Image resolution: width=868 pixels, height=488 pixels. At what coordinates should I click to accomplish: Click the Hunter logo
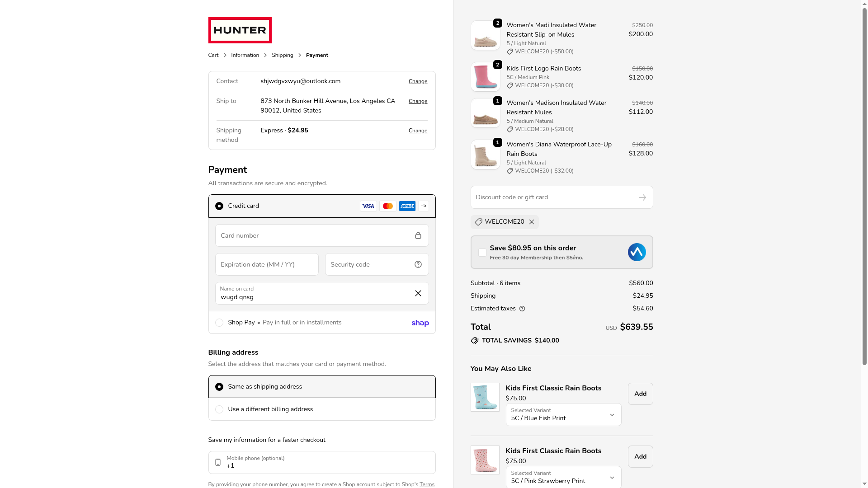[240, 30]
